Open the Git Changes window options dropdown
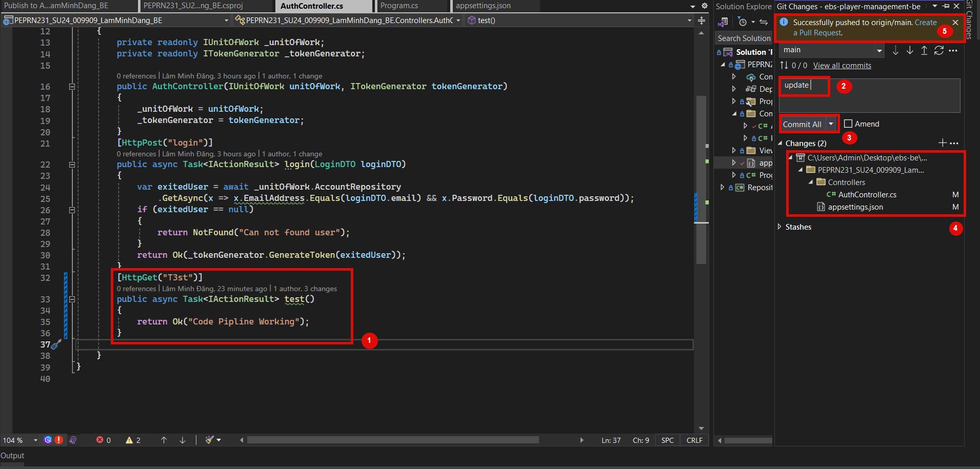980x469 pixels. 935,6
